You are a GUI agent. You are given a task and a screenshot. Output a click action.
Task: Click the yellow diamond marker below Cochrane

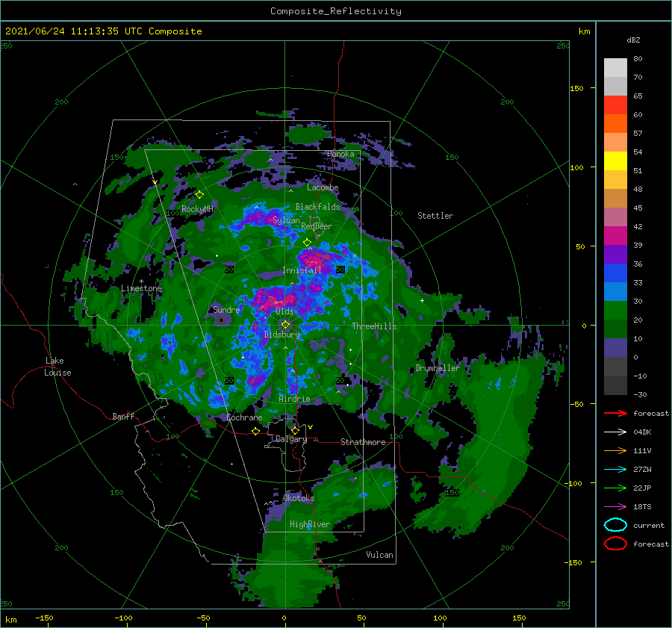(255, 431)
